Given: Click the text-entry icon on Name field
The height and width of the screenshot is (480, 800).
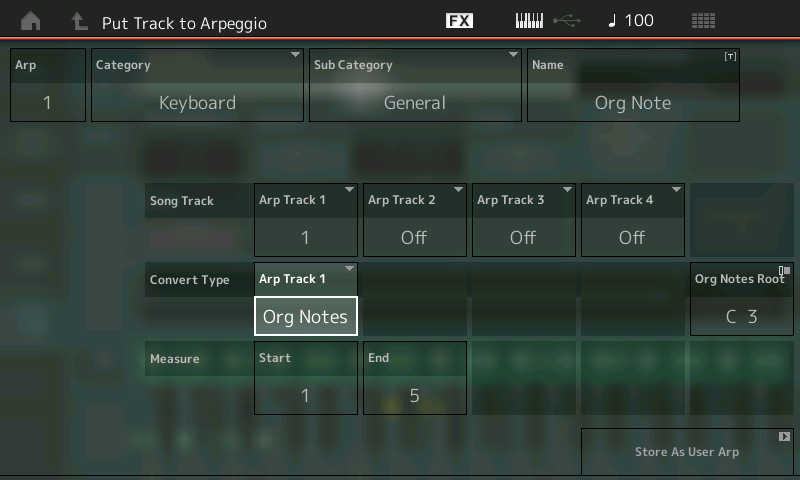Looking at the screenshot, I should point(730,57).
